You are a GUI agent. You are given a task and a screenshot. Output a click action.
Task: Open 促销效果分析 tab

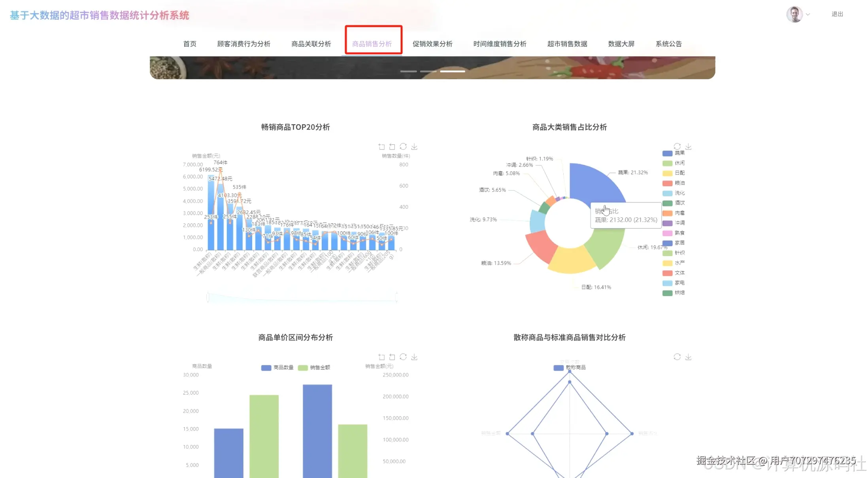click(432, 44)
